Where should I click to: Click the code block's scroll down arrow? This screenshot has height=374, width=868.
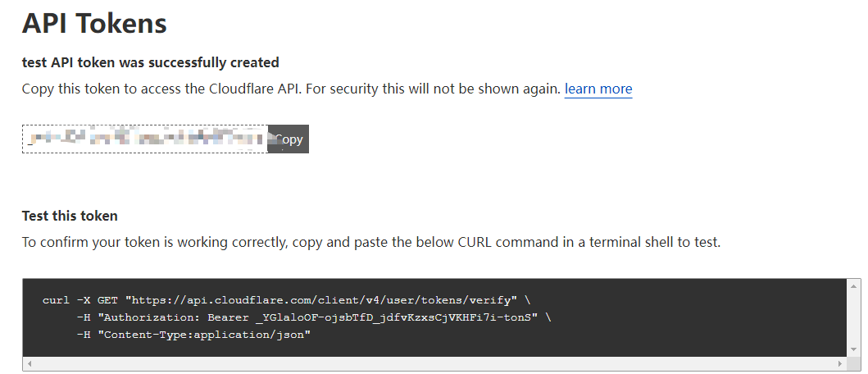click(854, 349)
